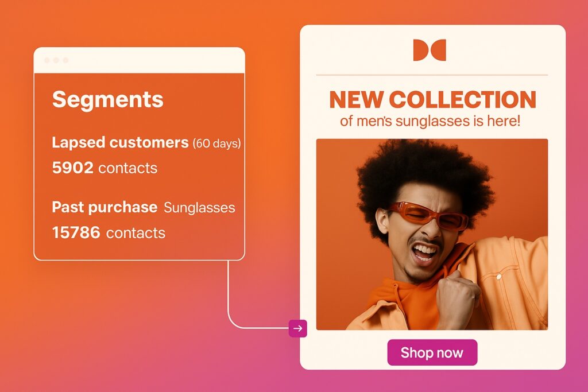Viewport: 588px width, 392px height.
Task: Click the middle window control dot
Action: pyautogui.click(x=56, y=60)
